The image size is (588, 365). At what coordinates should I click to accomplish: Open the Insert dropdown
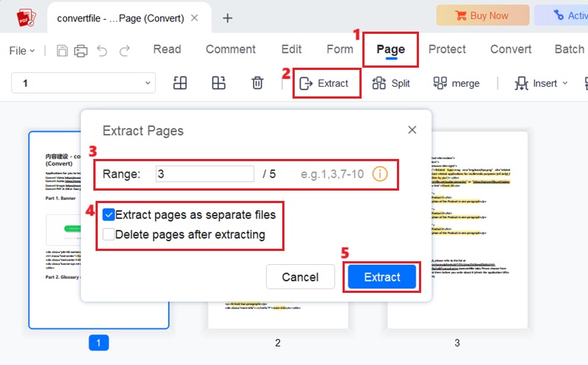click(x=541, y=83)
